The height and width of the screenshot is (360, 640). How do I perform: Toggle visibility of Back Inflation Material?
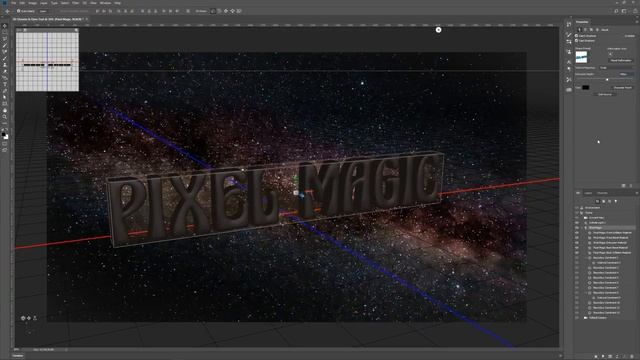pos(577,253)
